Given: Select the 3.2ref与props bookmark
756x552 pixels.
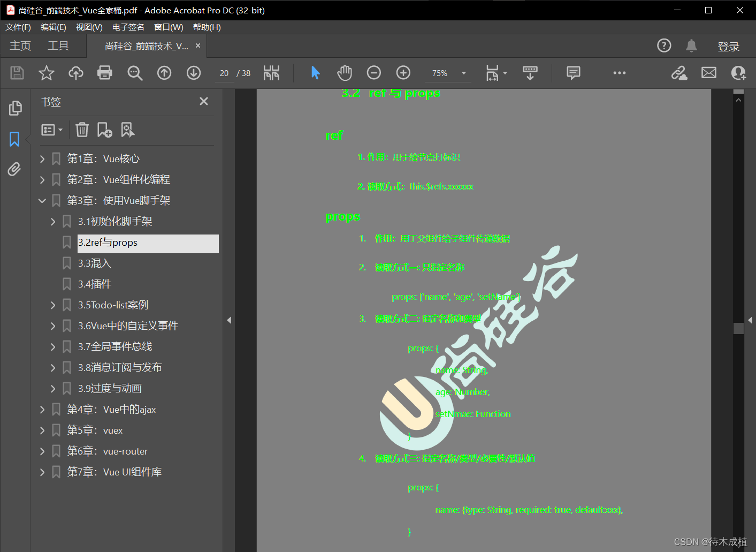Looking at the screenshot, I should tap(148, 243).
